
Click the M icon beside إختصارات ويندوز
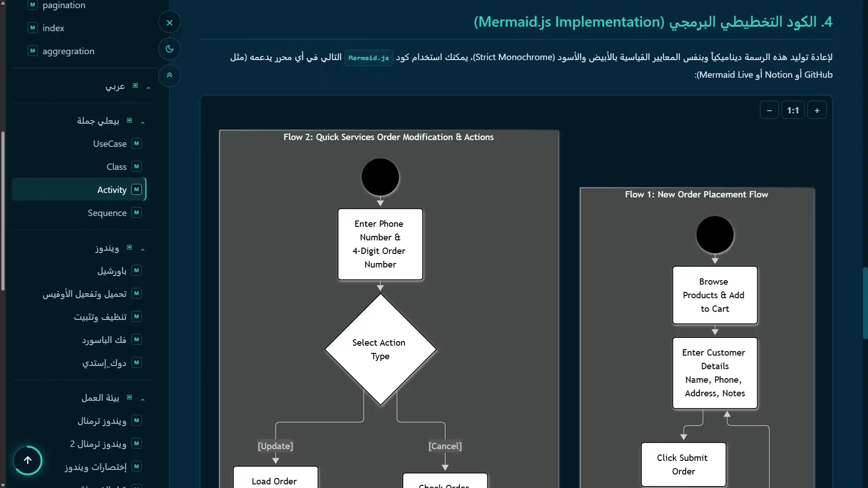[137, 467]
